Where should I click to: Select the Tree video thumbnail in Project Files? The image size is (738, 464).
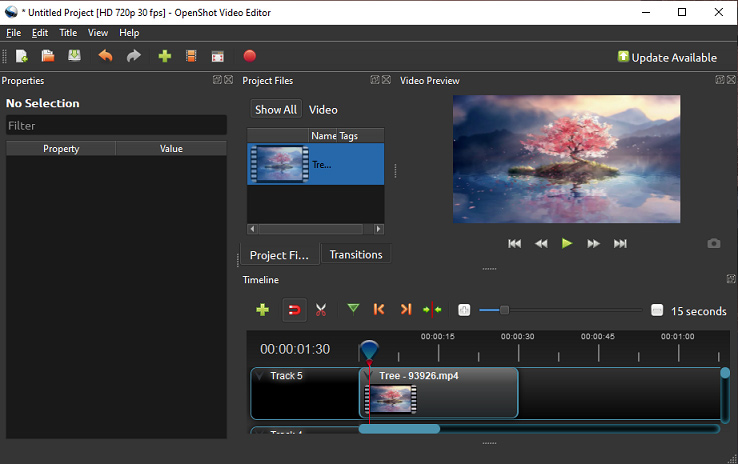(280, 164)
